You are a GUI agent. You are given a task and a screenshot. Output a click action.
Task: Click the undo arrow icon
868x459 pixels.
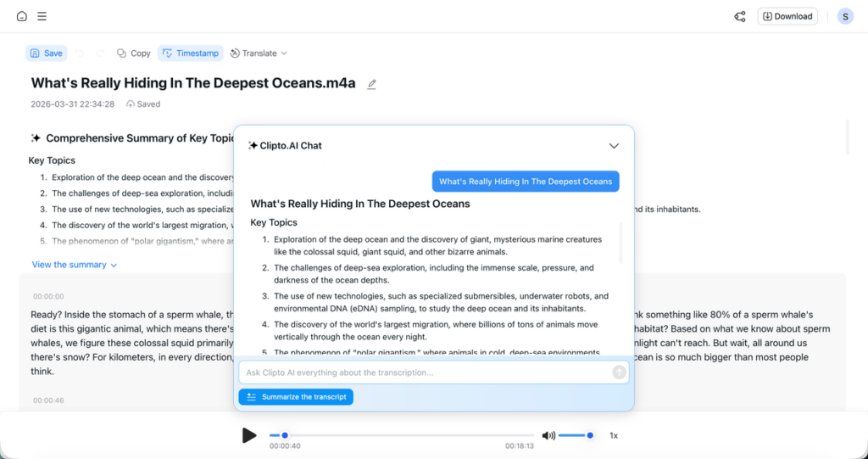[79, 53]
